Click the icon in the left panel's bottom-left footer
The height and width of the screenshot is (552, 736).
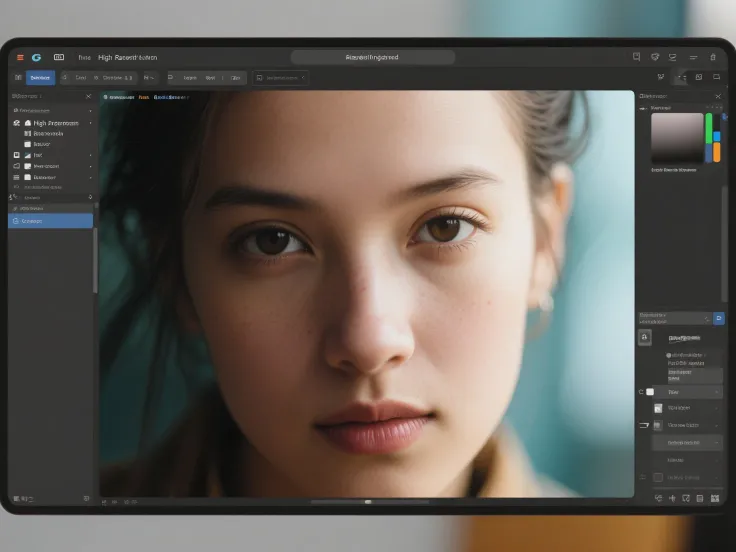[17, 498]
